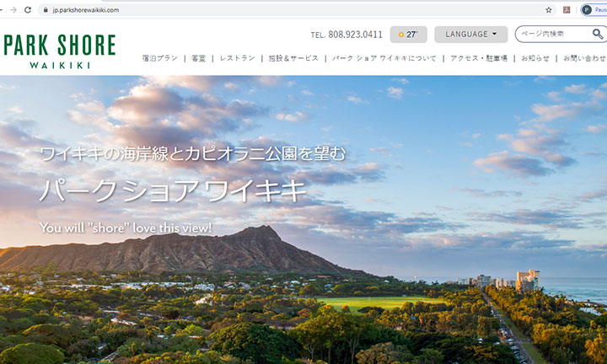Click the browser forward arrow

13,10
